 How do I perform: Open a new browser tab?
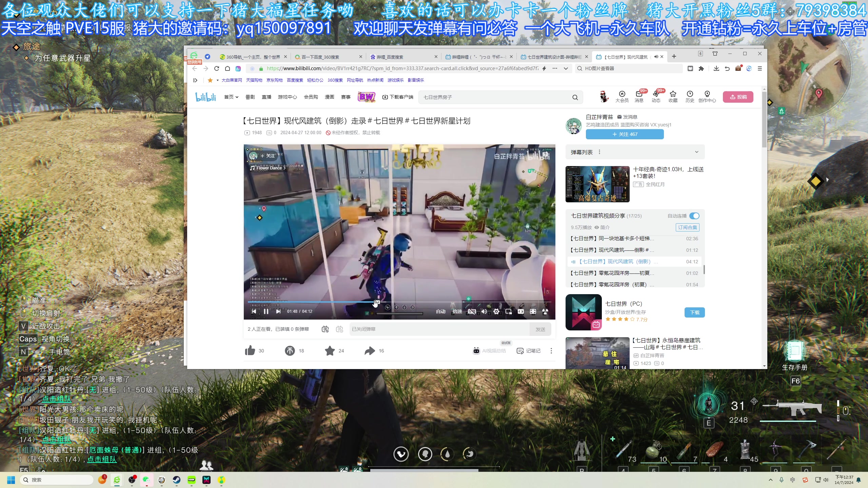pos(674,57)
